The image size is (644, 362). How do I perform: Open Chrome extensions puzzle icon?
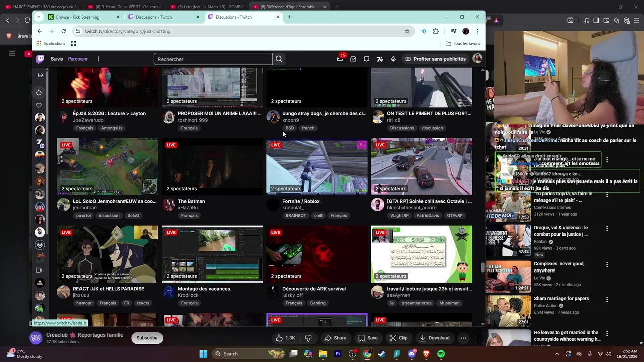436,31
